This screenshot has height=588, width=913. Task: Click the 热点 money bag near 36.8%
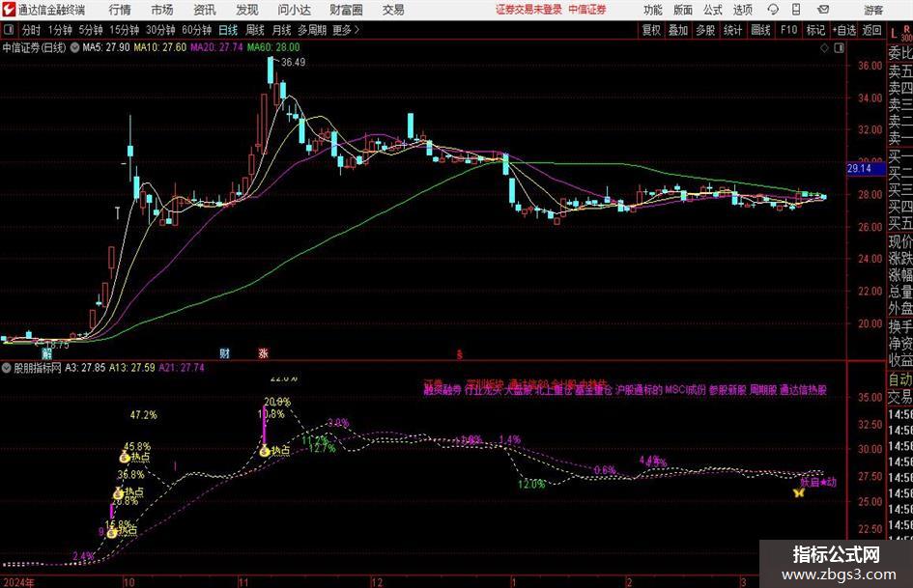119,493
